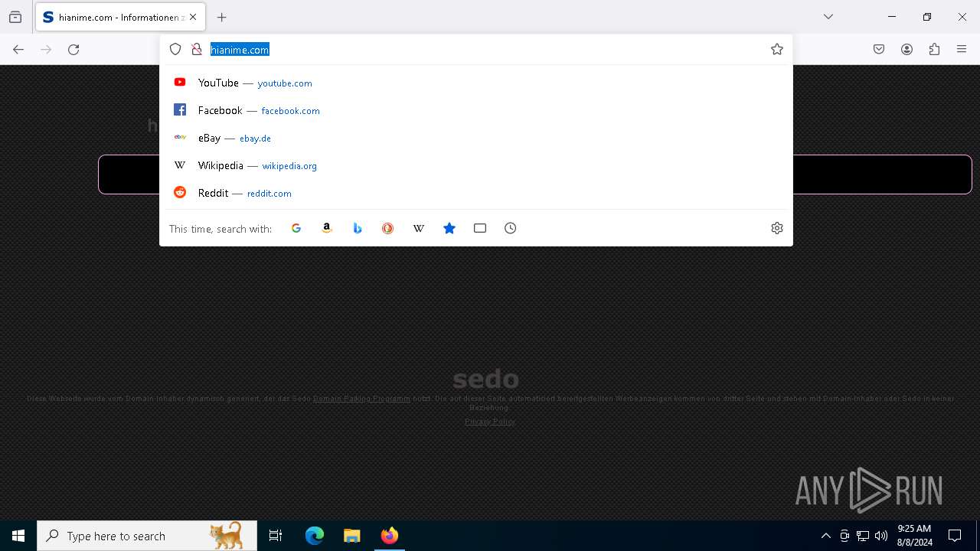980x551 pixels.
Task: Open the Extensions panel
Action: (934, 50)
